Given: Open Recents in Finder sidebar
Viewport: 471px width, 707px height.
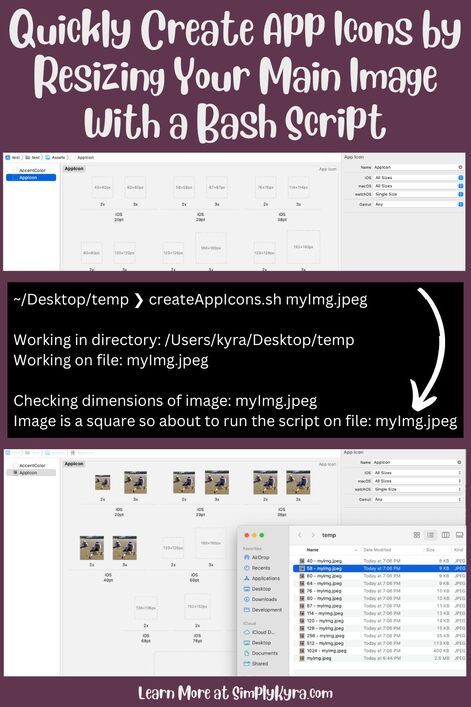Looking at the screenshot, I should tap(257, 568).
